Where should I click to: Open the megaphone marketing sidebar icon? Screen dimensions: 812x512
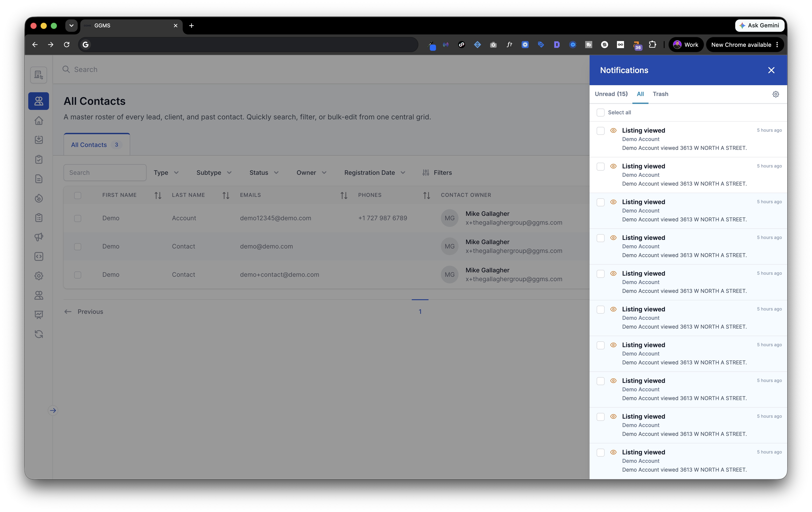point(39,237)
